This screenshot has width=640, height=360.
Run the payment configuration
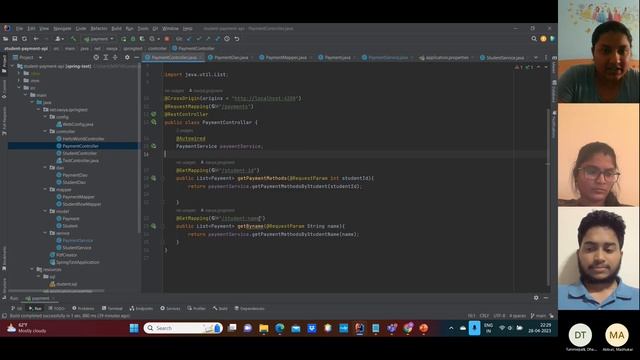pos(124,39)
